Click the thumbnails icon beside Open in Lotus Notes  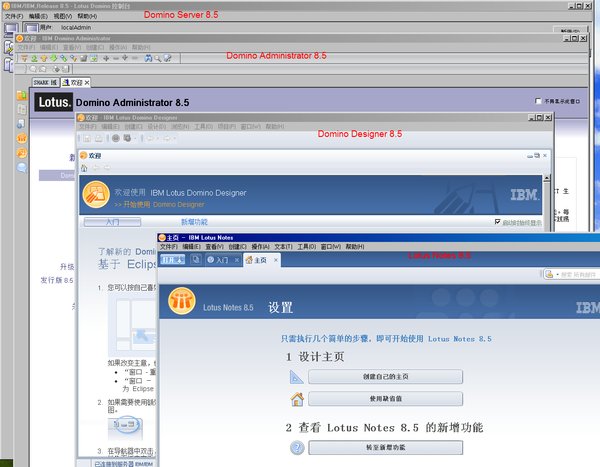[196, 260]
